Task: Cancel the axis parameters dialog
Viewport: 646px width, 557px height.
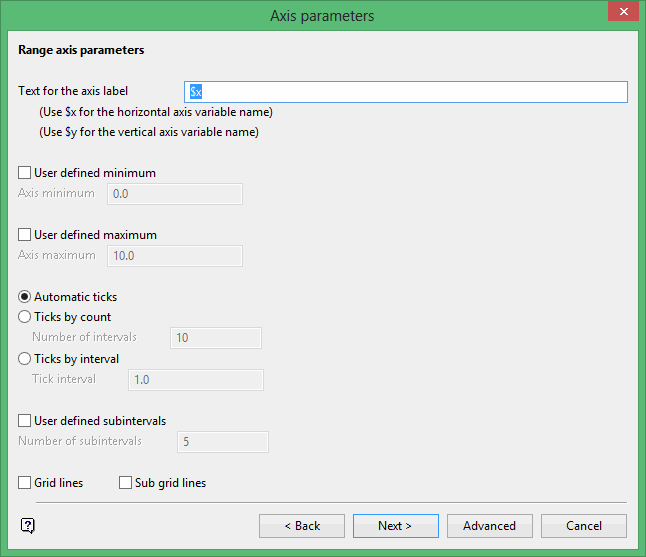Action: coord(584,526)
